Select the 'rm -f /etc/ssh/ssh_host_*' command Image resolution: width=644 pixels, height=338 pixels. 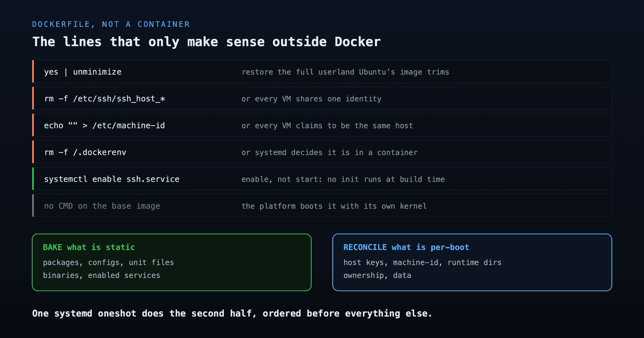pyautogui.click(x=105, y=99)
